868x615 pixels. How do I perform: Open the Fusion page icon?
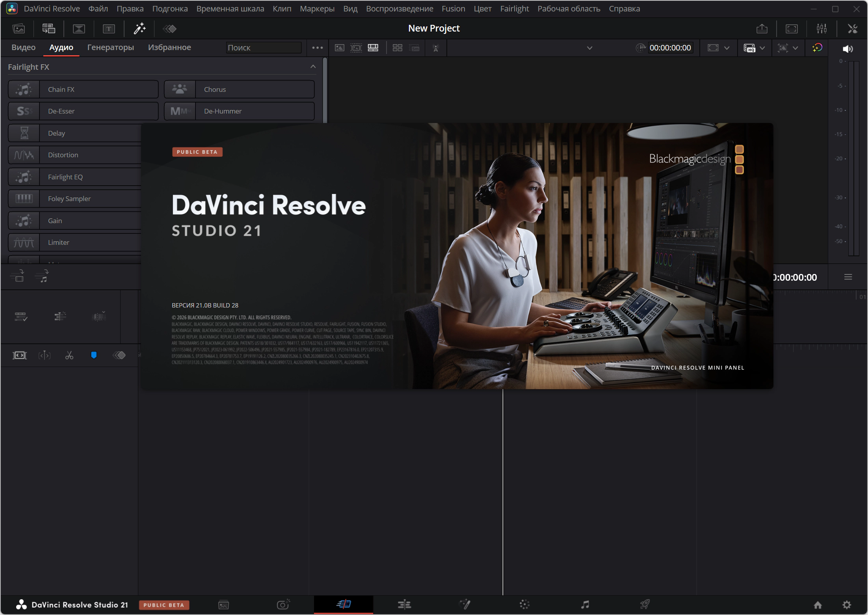click(465, 604)
